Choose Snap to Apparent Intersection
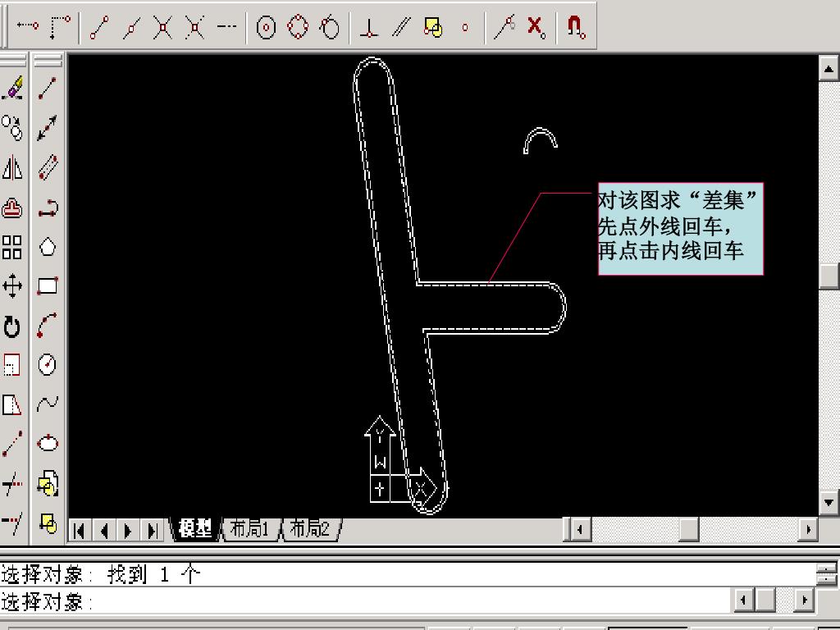This screenshot has height=630, width=840. tap(194, 25)
